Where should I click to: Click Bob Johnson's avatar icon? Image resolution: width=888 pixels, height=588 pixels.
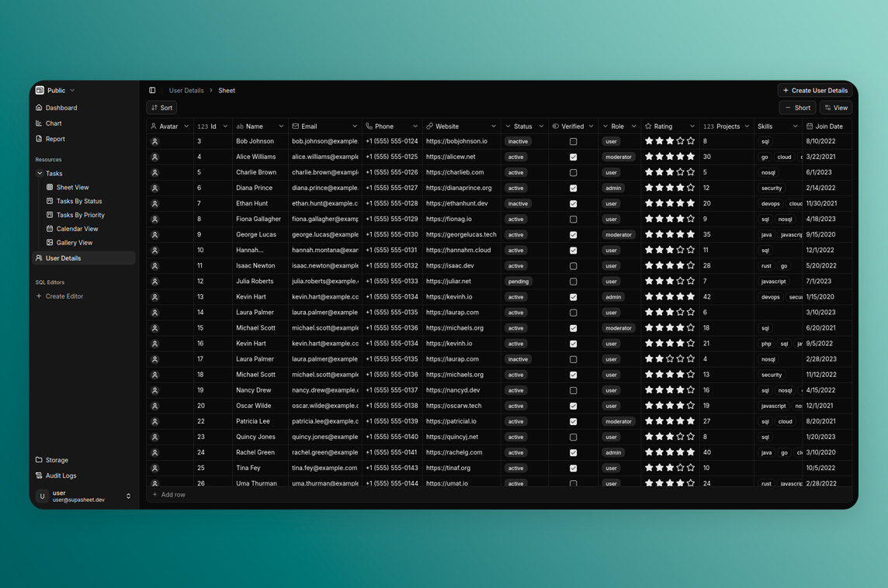point(155,142)
